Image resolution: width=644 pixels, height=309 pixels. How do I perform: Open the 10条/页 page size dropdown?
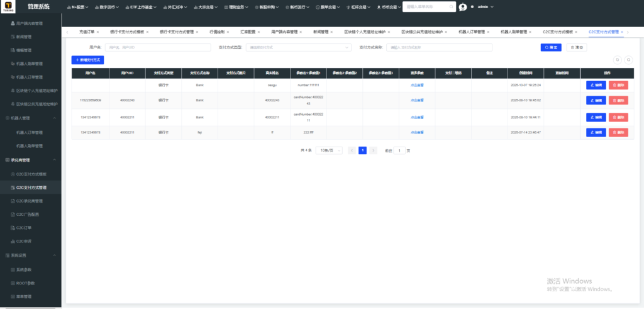coord(329,150)
